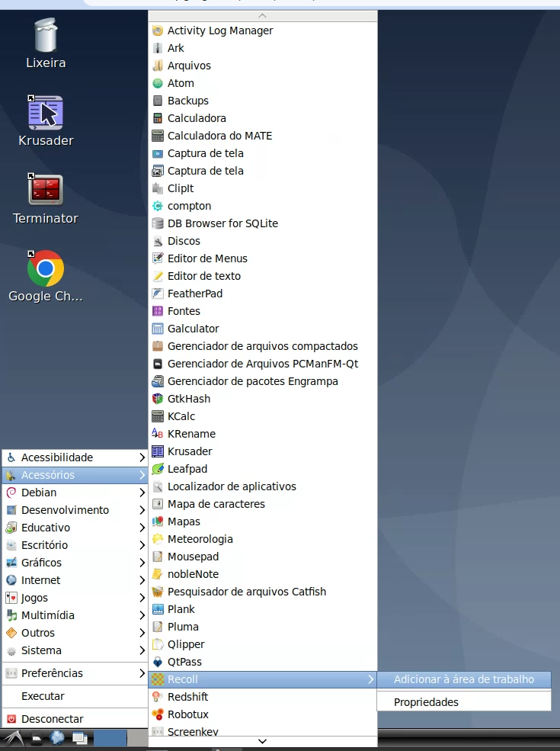Click the Pesquisador de arquivos Catfish icon
The image size is (560, 751).
point(158,592)
